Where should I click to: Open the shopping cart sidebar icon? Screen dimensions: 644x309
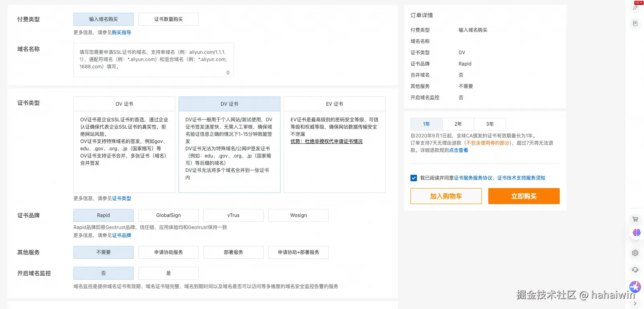pos(635,219)
